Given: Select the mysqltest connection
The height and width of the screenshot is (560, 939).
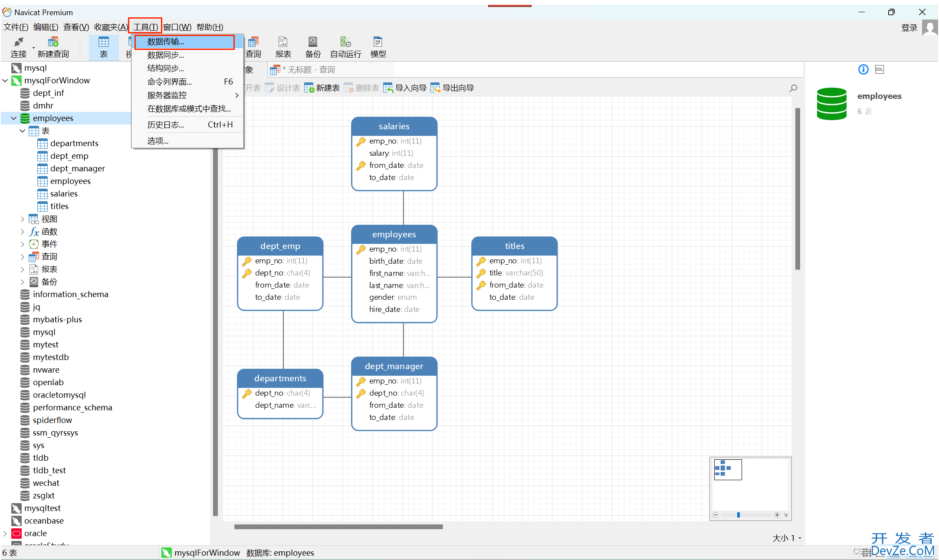Looking at the screenshot, I should (43, 508).
